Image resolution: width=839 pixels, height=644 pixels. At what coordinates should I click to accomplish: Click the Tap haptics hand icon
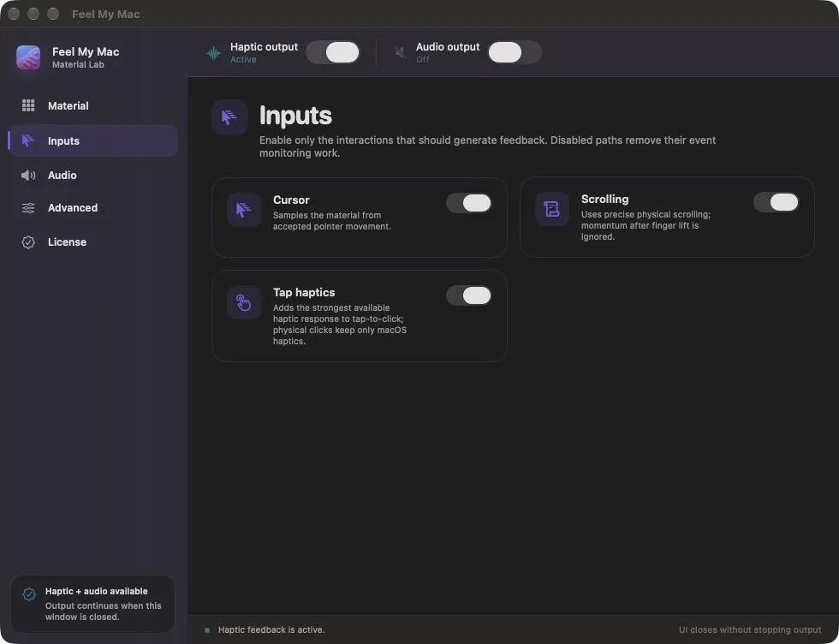click(244, 302)
